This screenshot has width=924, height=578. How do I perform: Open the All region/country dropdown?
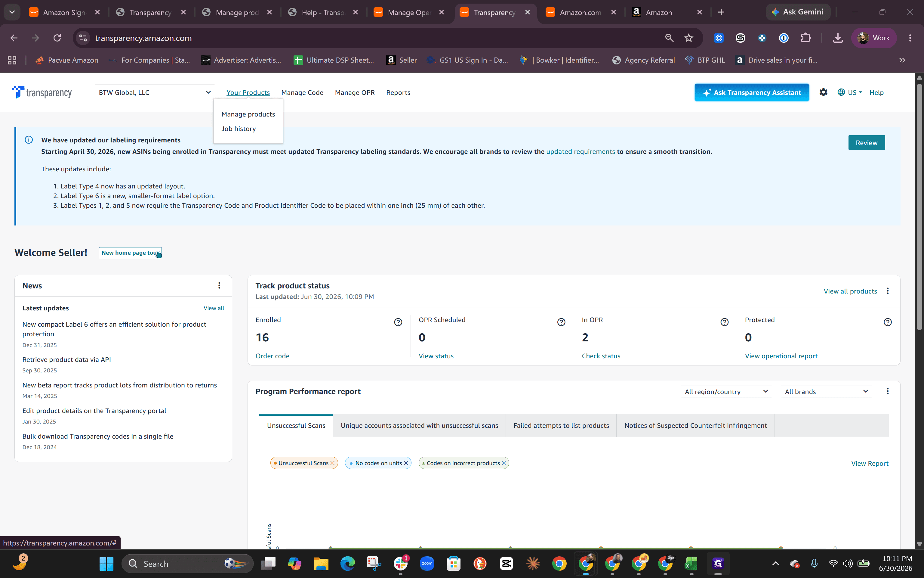point(726,391)
